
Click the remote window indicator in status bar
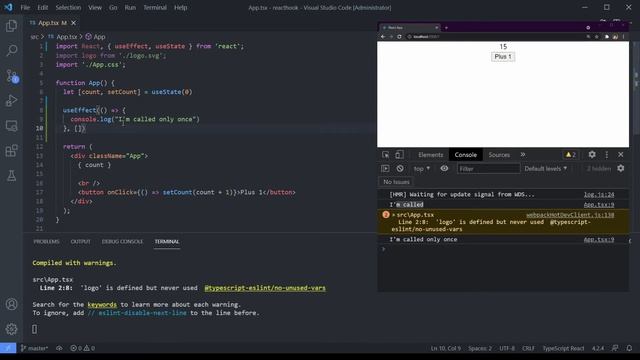click(8, 348)
